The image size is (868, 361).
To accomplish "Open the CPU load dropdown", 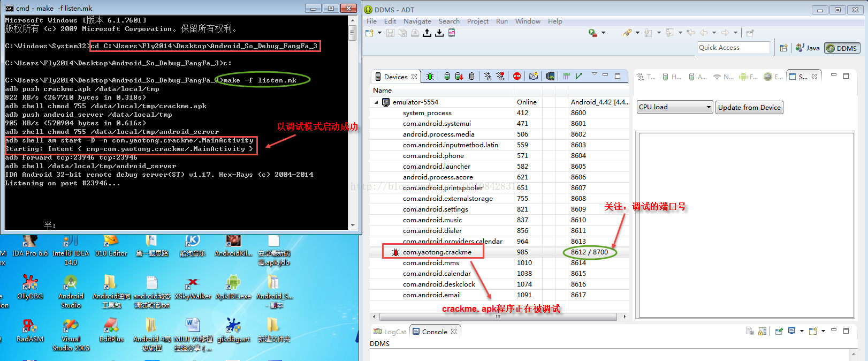I will (x=675, y=107).
